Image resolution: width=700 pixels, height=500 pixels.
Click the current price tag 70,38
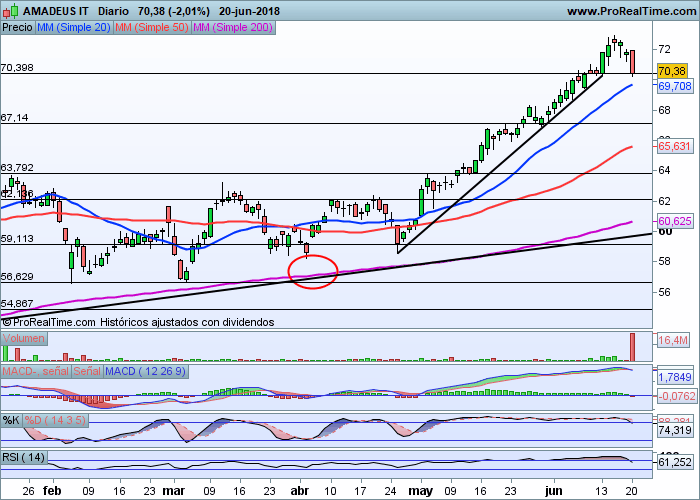(x=672, y=71)
